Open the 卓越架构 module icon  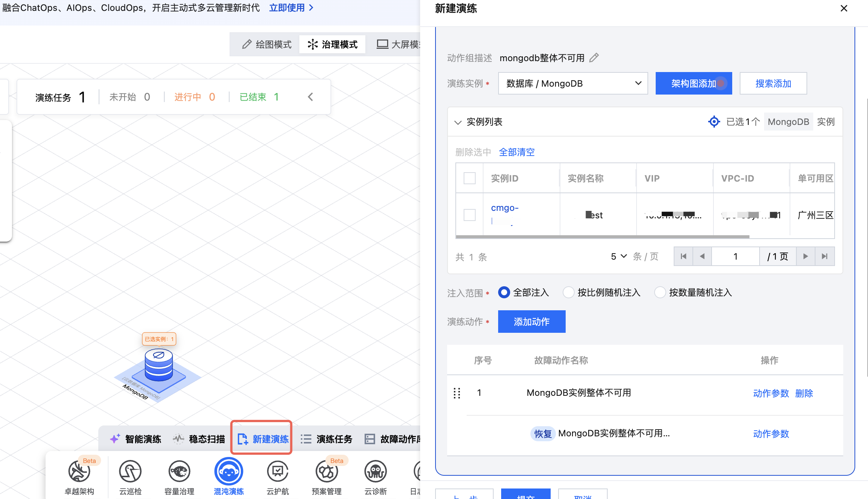[x=79, y=472]
